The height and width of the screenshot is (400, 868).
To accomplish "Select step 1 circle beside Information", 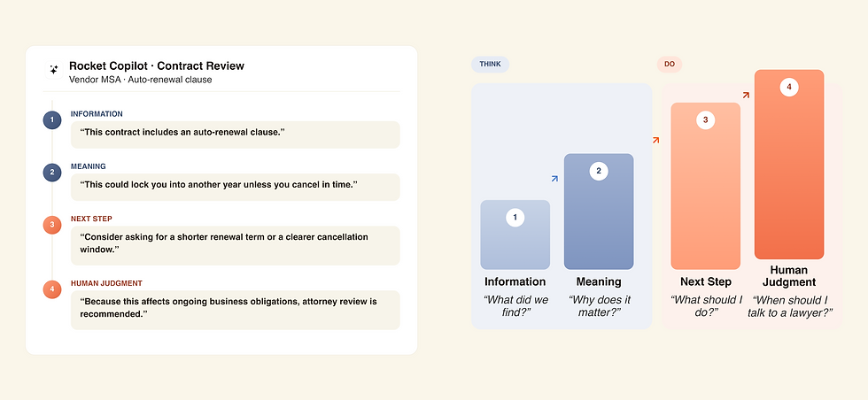I will tap(52, 120).
